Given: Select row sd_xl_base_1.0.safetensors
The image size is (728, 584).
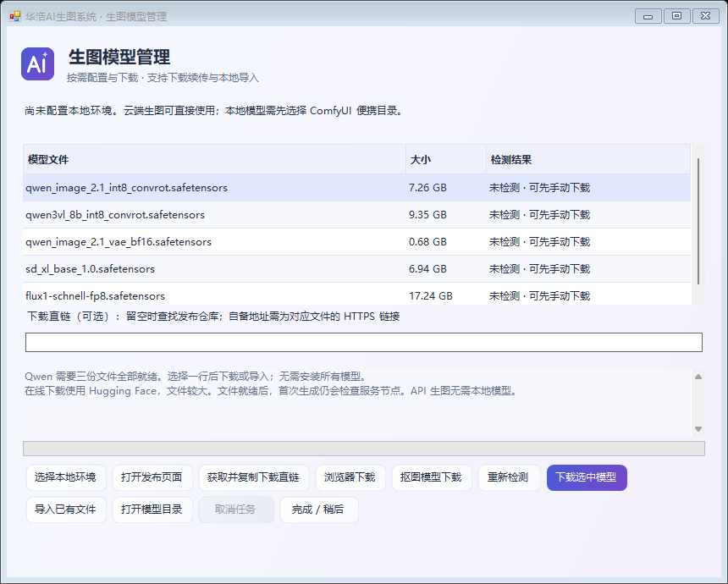Looking at the screenshot, I should coord(356,269).
